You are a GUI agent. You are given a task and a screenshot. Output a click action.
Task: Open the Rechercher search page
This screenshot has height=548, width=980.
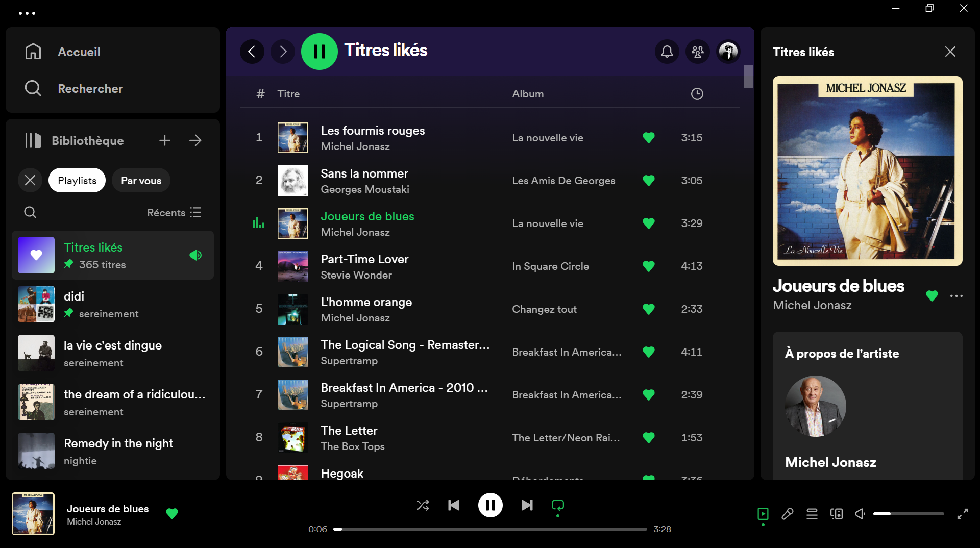tap(73, 88)
